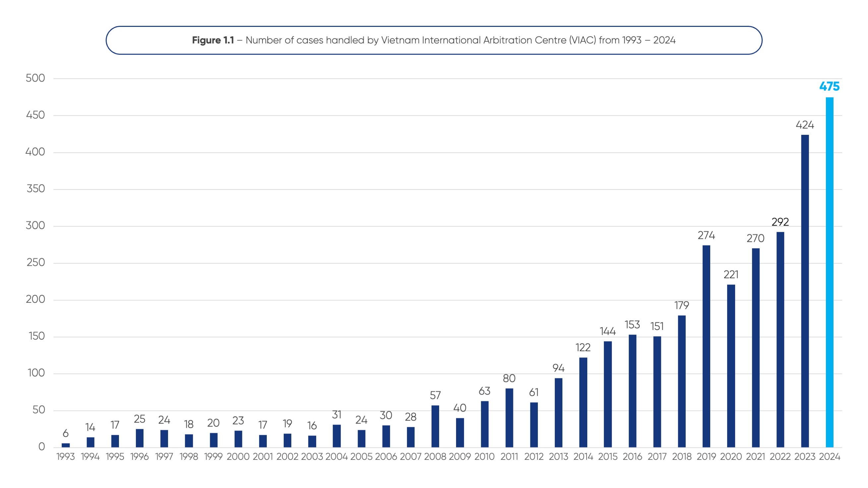Select the 2020 bar labeled 221
Viewport: 868px width, 488px height.
pos(731,366)
